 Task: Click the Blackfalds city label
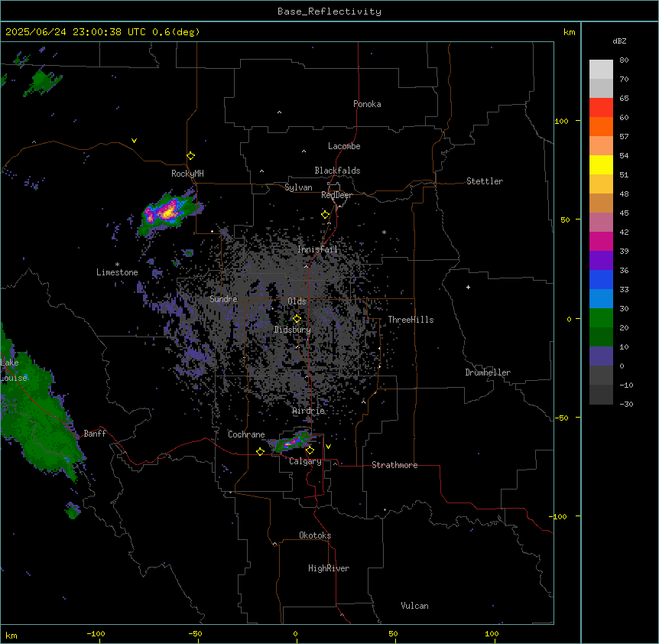pyautogui.click(x=337, y=171)
